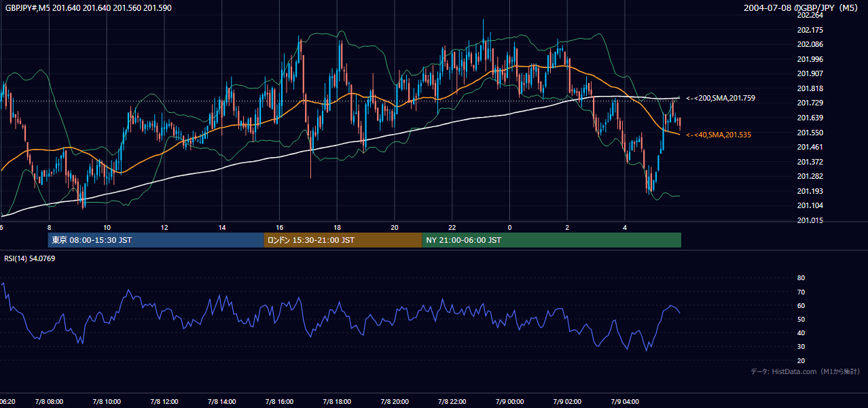Click hour label '12' below price chart
The height and width of the screenshot is (408, 868).
point(164,227)
